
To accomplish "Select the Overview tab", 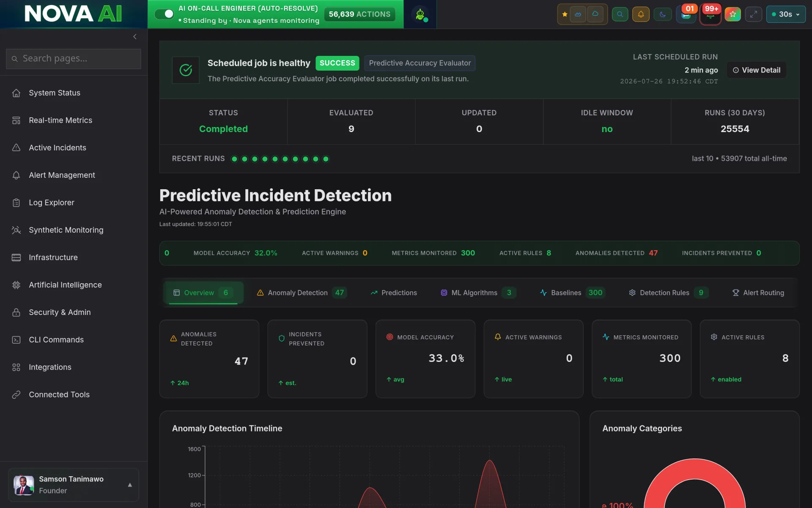I will click(x=203, y=293).
